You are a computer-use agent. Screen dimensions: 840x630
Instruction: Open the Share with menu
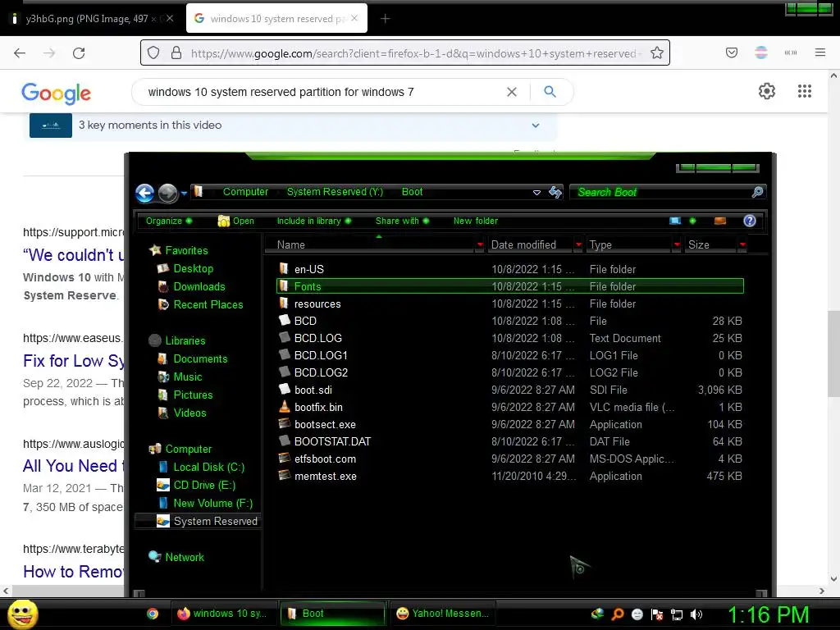(402, 221)
